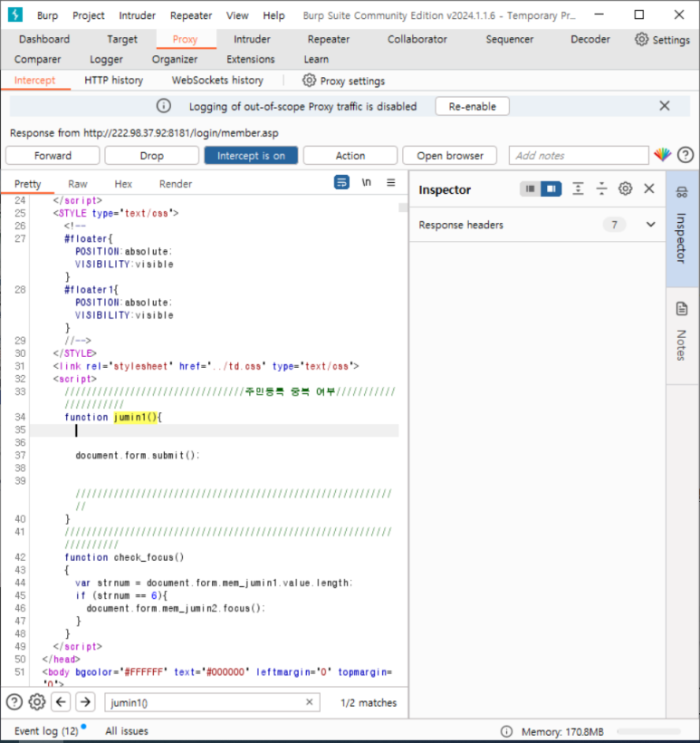Click Inspector sidebar tab icon
Screen dimensions: 700x743
(x=682, y=192)
